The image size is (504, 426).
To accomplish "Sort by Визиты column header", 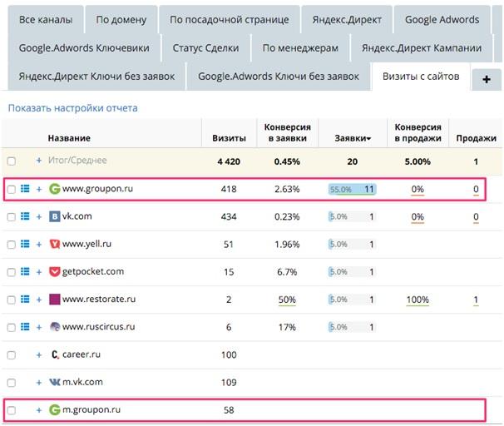I will point(230,138).
